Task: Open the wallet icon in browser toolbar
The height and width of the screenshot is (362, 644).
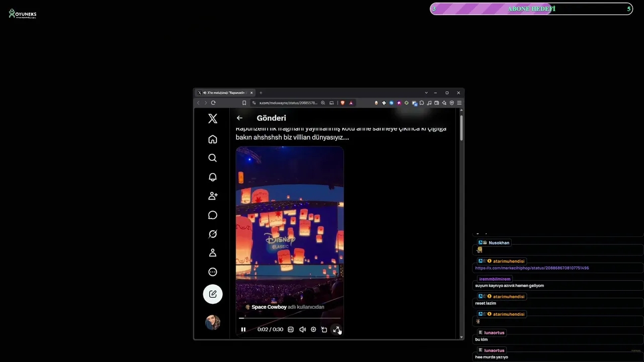Action: pyautogui.click(x=437, y=103)
